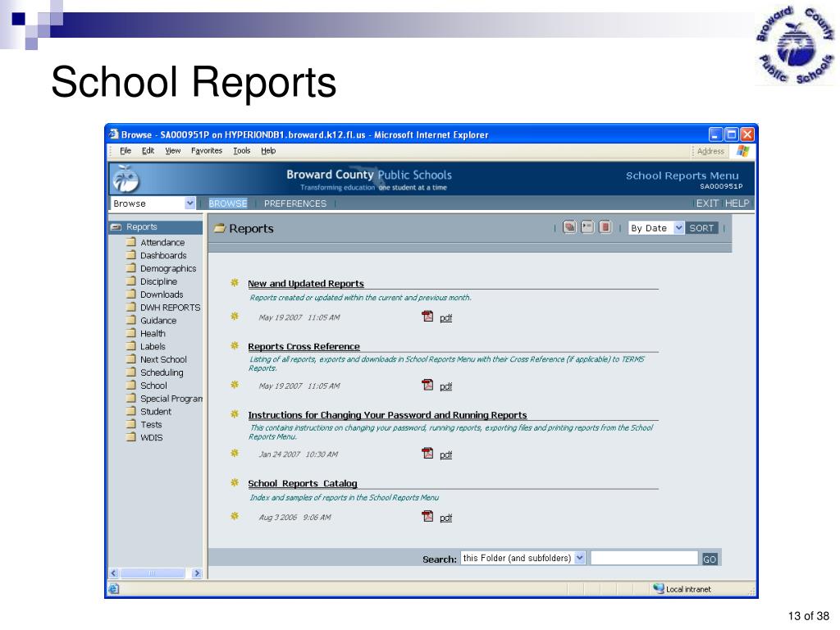Click the GO search button
Screen dimensions: 840x630
(x=710, y=559)
